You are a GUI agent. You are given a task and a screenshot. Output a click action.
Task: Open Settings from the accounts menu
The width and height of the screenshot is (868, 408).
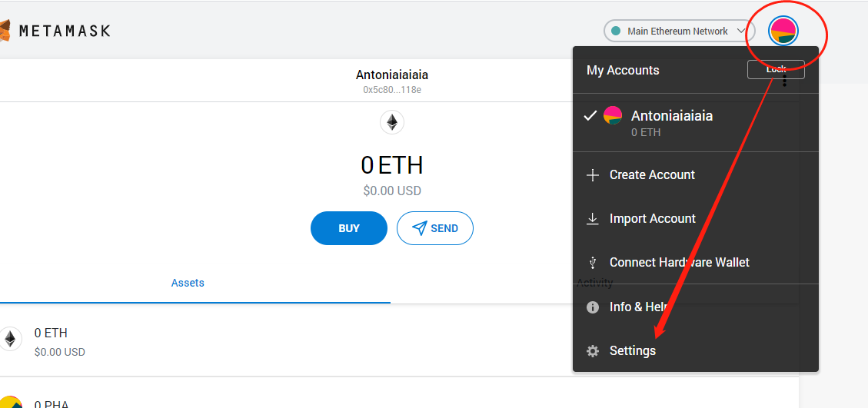tap(632, 351)
